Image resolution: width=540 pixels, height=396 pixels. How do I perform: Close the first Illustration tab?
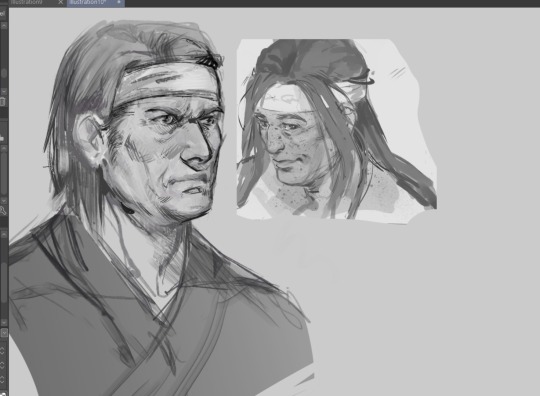point(61,2)
